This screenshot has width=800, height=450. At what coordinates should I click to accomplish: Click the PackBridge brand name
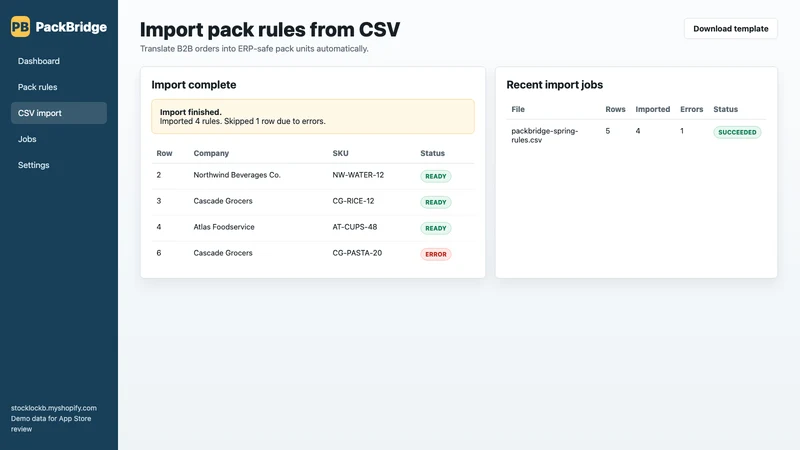pos(71,27)
